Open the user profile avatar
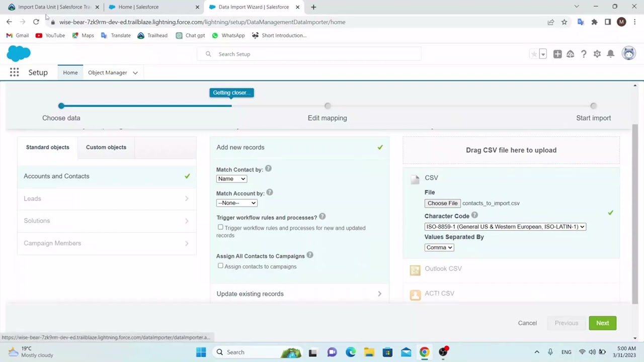 coord(629,53)
